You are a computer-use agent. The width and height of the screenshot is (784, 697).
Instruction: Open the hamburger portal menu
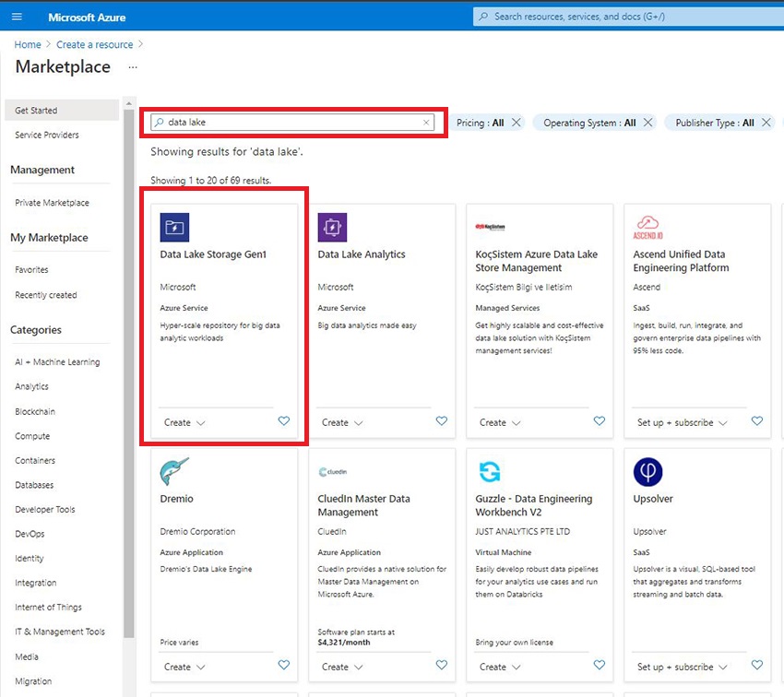point(17,17)
